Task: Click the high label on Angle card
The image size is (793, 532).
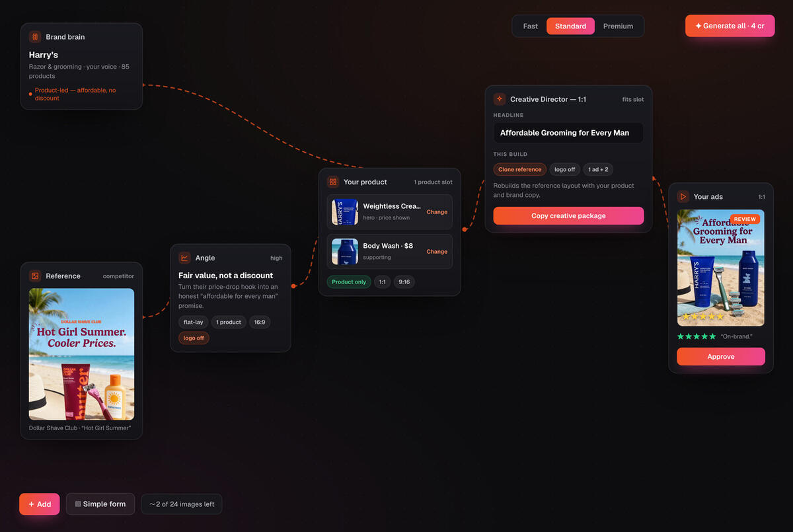Action: [x=276, y=258]
